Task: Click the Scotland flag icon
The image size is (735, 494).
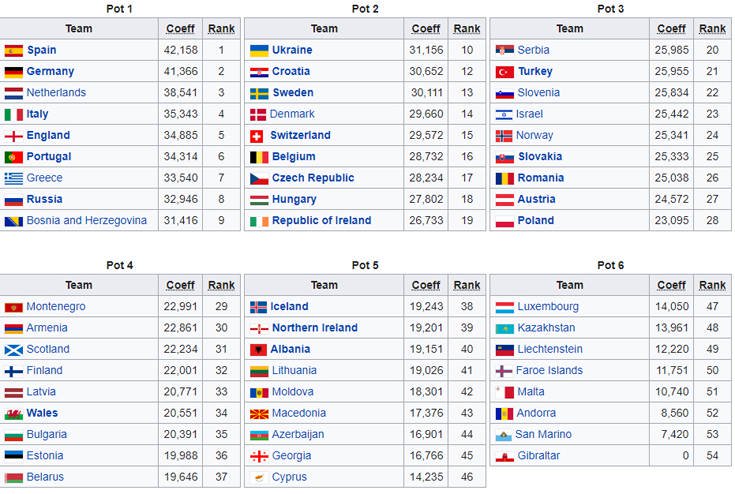Action: click(14, 350)
